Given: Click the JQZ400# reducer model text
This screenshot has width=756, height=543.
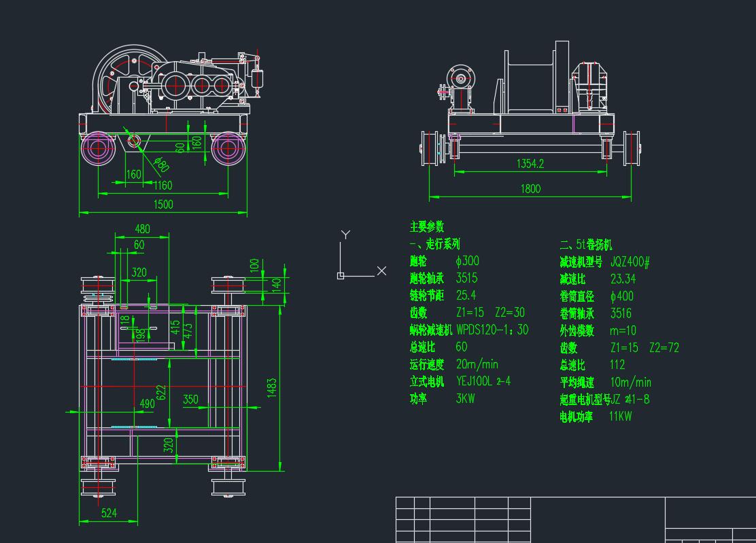Looking at the screenshot, I should point(630,262).
